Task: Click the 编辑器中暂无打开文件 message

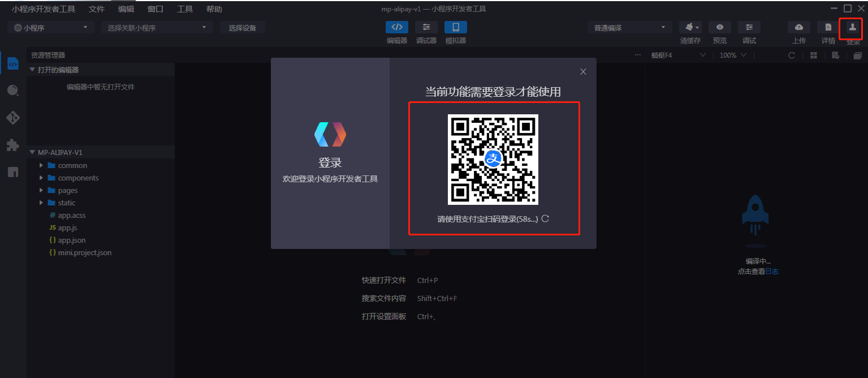Action: click(101, 87)
